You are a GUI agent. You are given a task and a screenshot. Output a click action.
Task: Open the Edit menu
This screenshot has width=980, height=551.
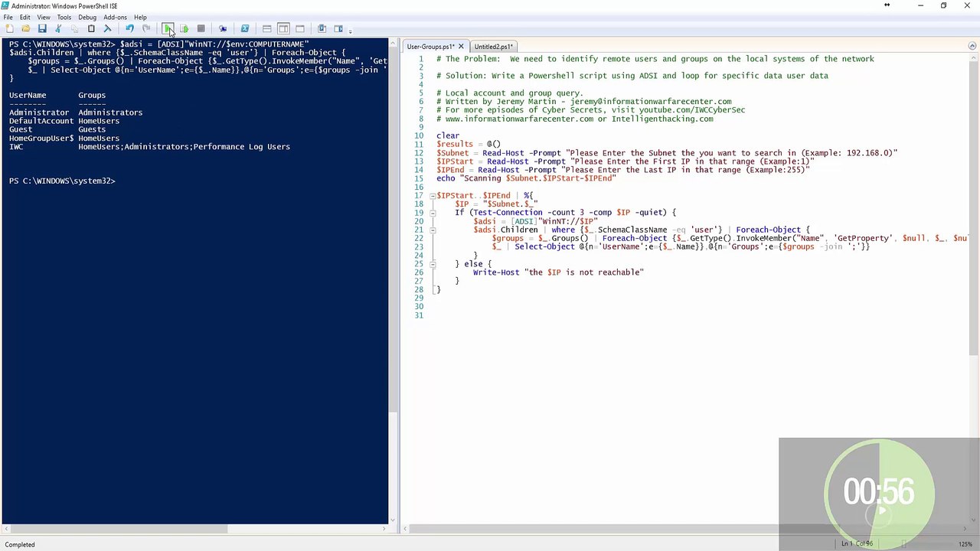pos(25,17)
